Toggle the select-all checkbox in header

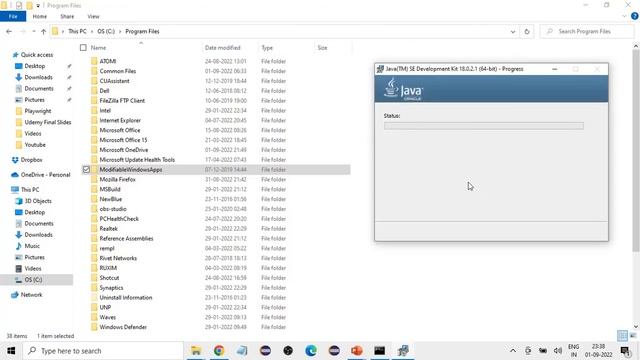click(x=83, y=48)
